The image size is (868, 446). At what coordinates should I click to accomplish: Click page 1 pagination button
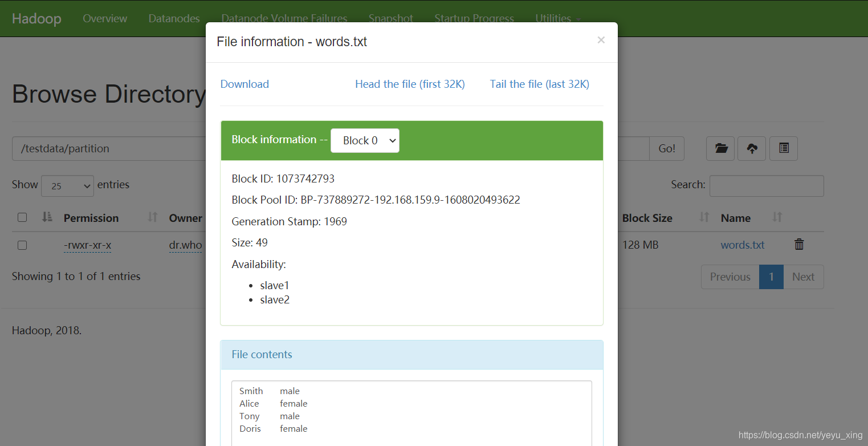771,277
